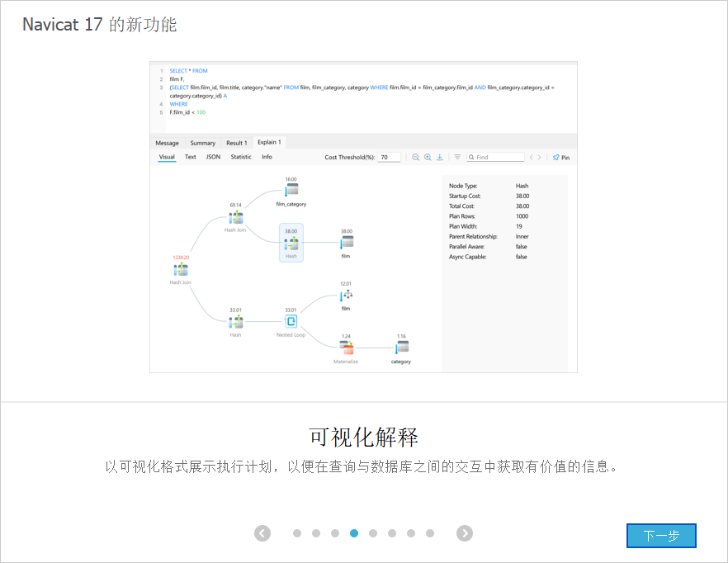Select the Hash node costing 33.01
The image size is (728, 563).
[x=236, y=322]
